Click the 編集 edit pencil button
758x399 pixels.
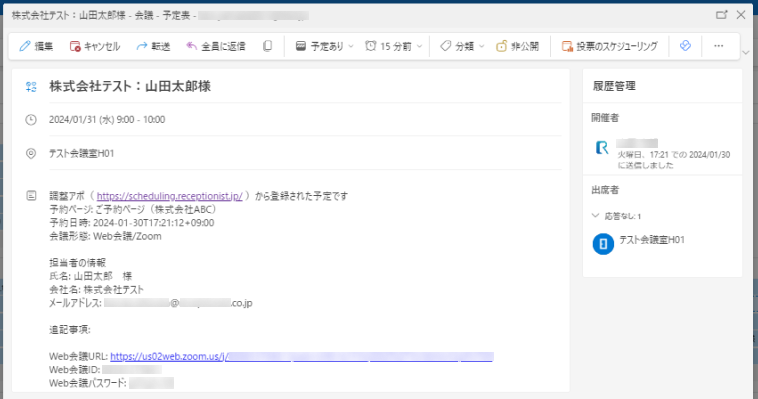(x=36, y=46)
